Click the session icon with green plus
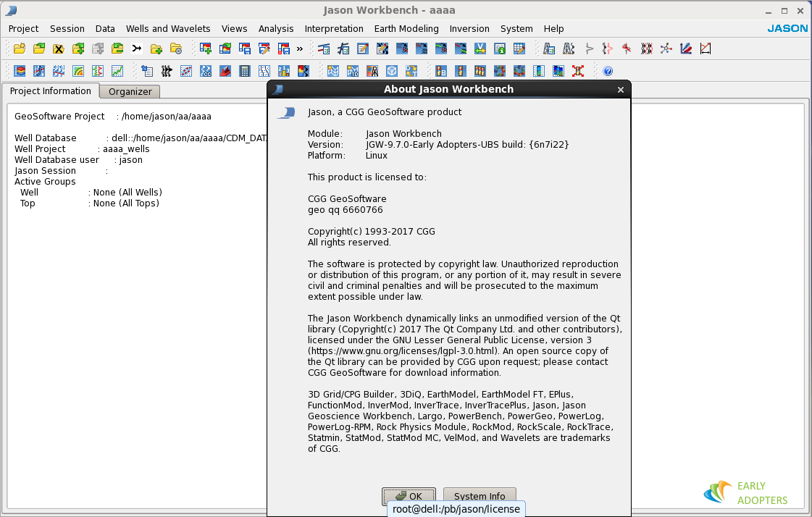812x517 pixels. click(206, 49)
